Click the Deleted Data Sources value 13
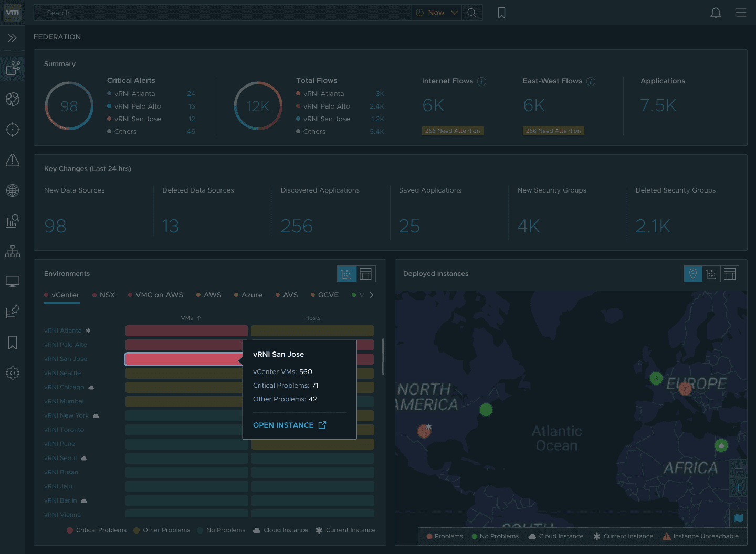 click(x=171, y=226)
